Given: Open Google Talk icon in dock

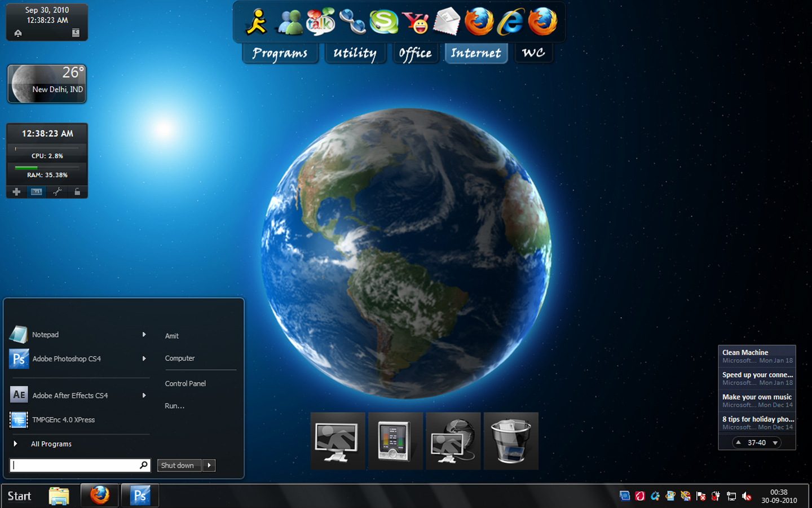Looking at the screenshot, I should tap(320, 22).
